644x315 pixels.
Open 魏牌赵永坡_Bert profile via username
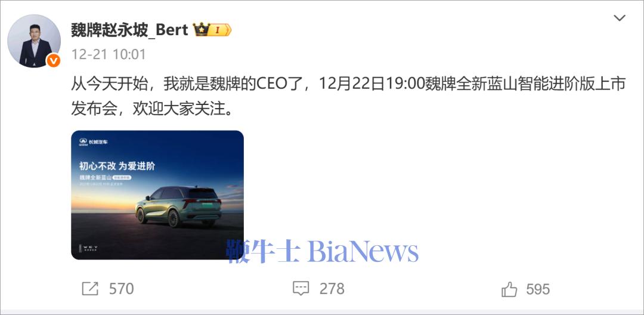(x=129, y=30)
